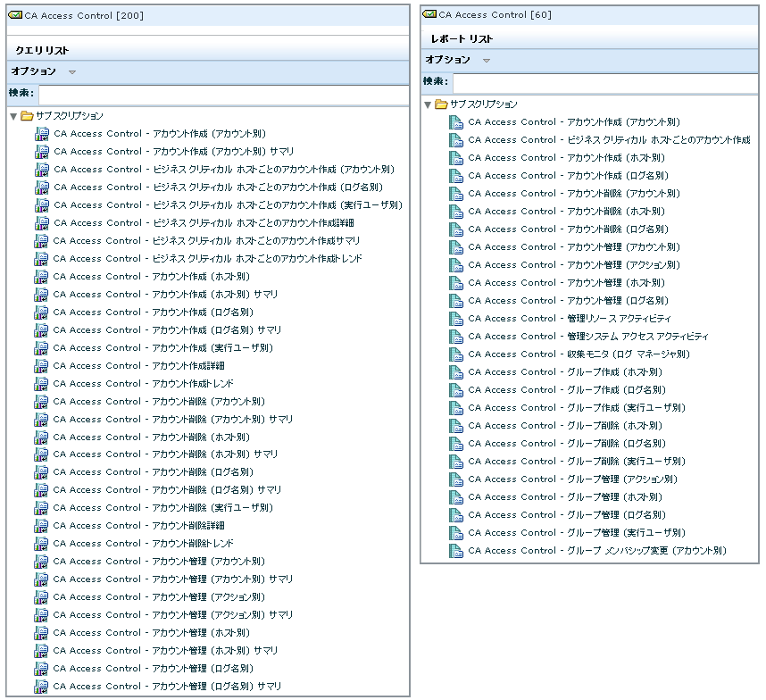Click the CA Access Control [60] tag label

coord(495,14)
